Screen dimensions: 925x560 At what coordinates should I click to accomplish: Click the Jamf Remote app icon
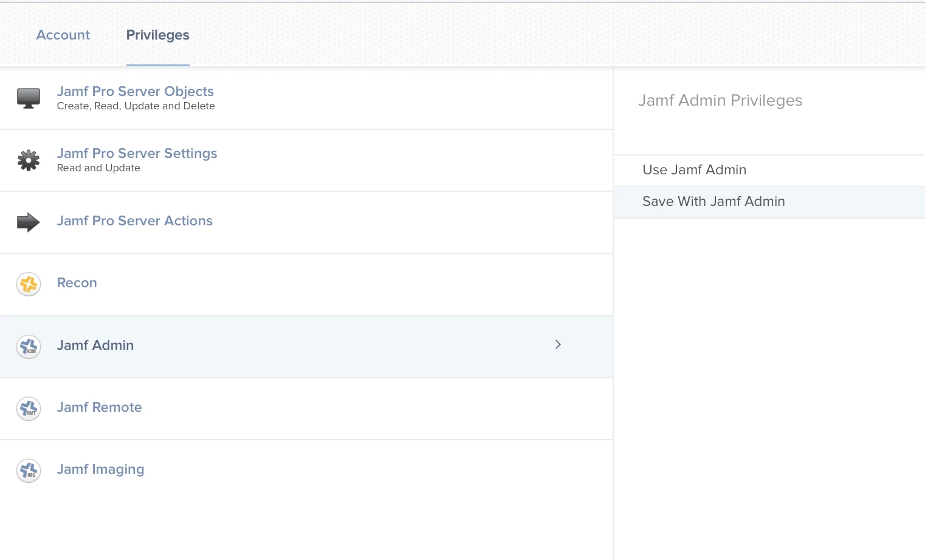29,409
